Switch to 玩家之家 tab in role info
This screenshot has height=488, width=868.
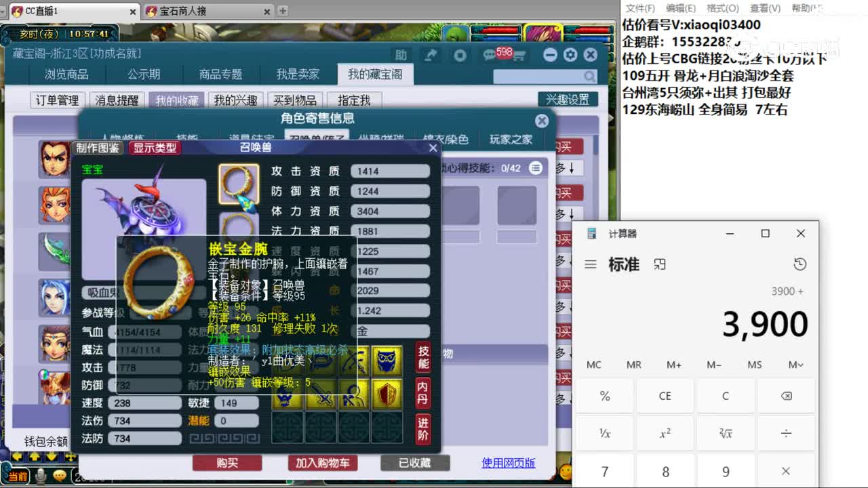click(511, 140)
